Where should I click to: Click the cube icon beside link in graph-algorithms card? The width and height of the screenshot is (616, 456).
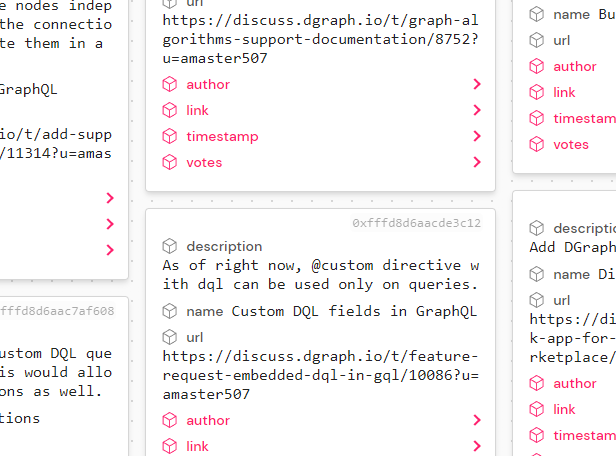pyautogui.click(x=170, y=110)
